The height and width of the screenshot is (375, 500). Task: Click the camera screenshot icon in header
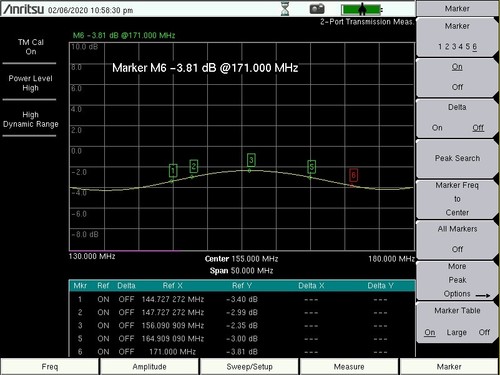pyautogui.click(x=317, y=9)
